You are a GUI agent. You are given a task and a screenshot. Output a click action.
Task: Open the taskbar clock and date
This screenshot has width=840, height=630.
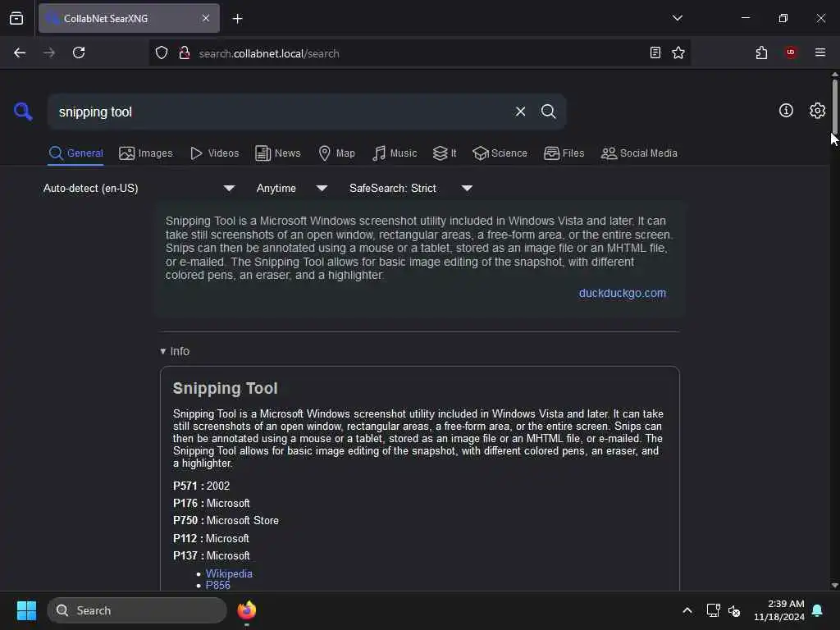(779, 610)
